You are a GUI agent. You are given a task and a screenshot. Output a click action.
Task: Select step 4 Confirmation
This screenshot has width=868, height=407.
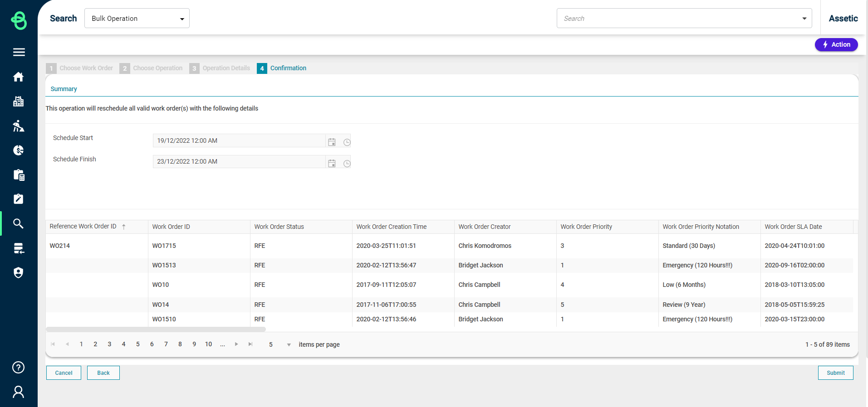pyautogui.click(x=282, y=68)
